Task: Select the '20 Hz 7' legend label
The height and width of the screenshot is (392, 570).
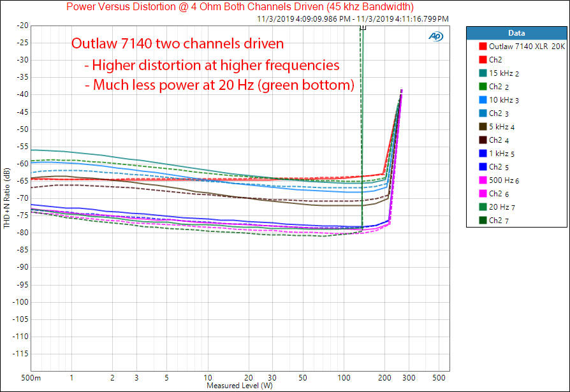Action: pyautogui.click(x=502, y=207)
